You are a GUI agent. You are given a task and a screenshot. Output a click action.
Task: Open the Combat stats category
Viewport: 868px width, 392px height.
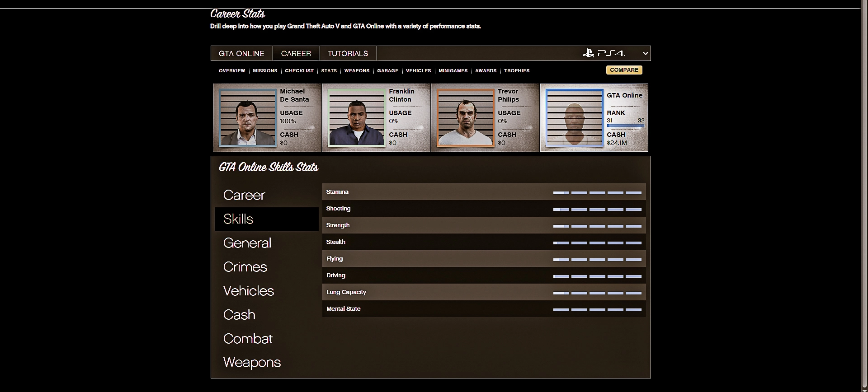coord(248,339)
